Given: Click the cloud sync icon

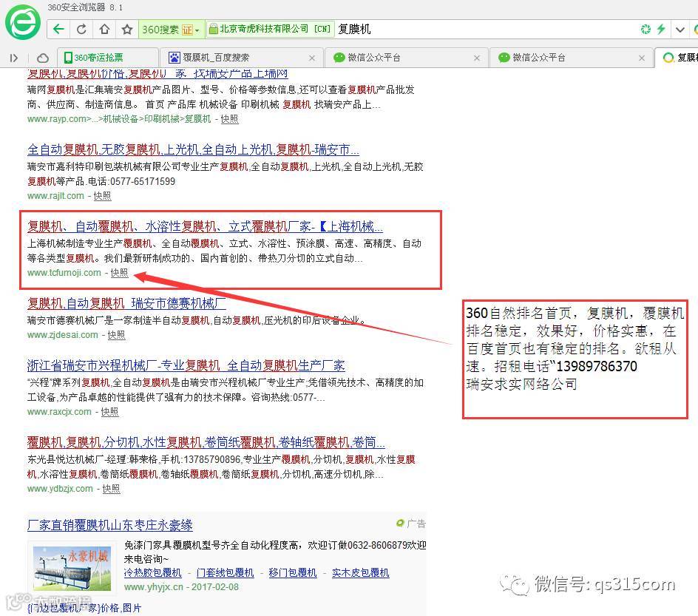Looking at the screenshot, I should pyautogui.click(x=42, y=58).
